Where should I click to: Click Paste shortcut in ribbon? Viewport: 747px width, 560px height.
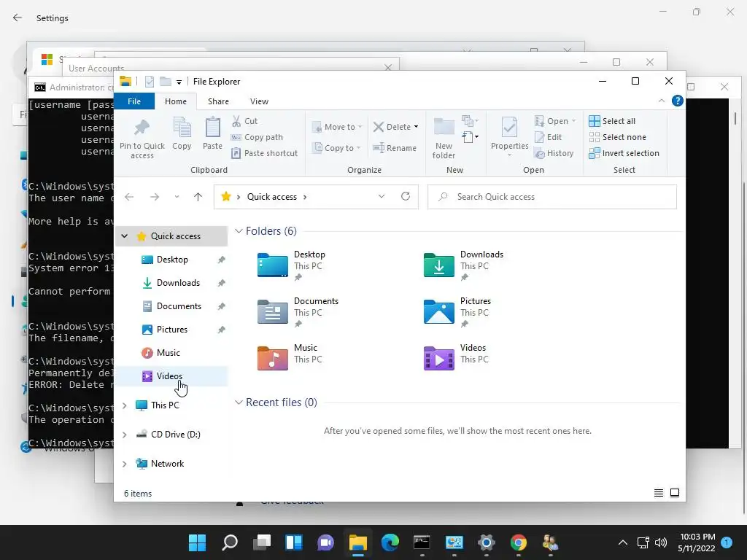pyautogui.click(x=264, y=153)
